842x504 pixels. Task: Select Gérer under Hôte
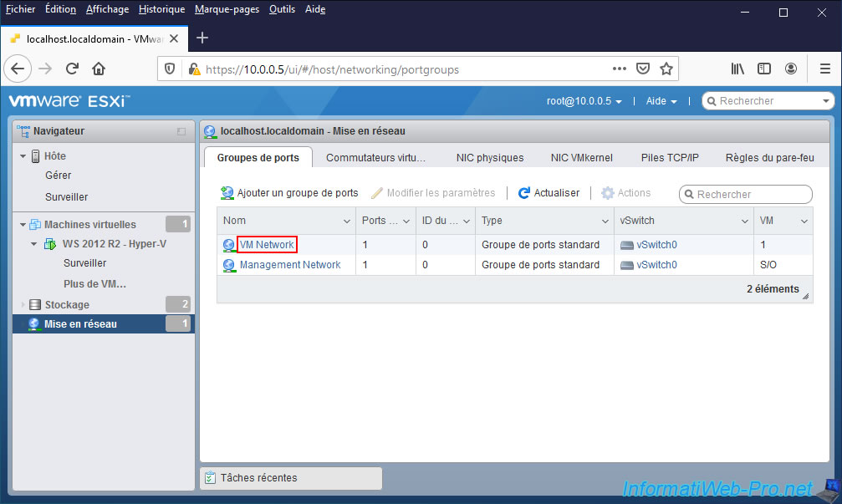(58, 176)
